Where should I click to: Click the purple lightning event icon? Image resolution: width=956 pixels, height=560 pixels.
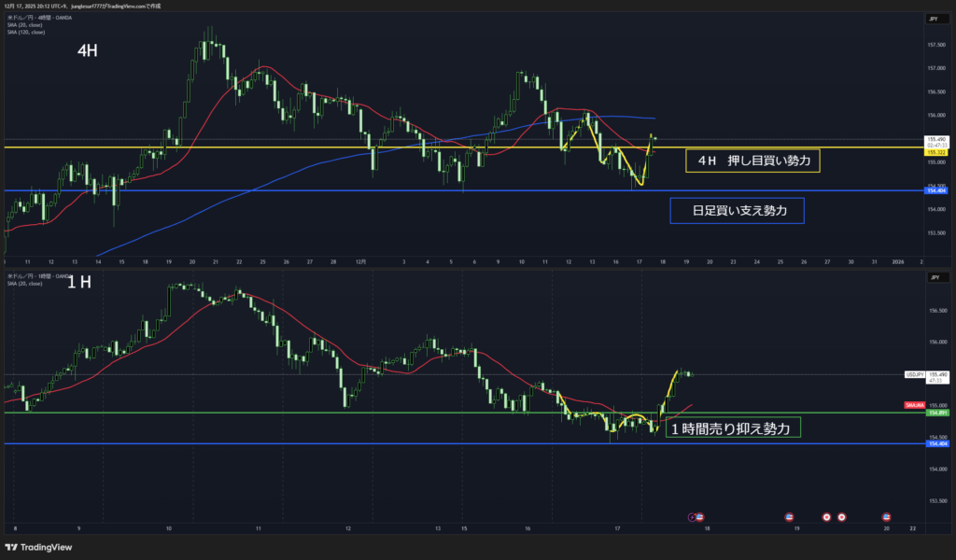tap(692, 516)
